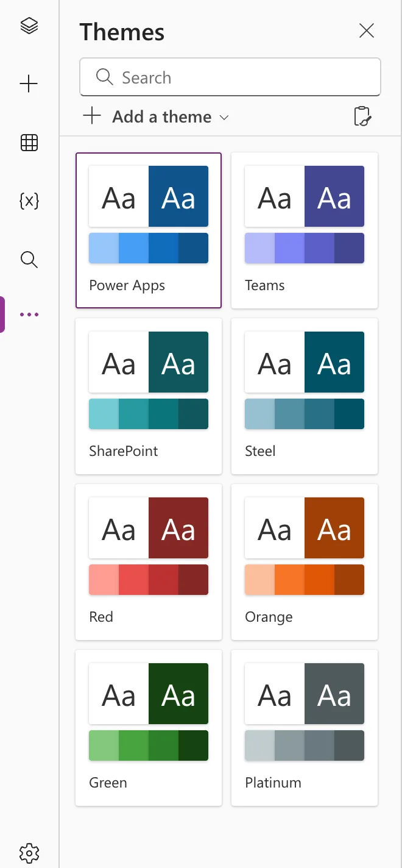Viewport: 402px width, 868px height.
Task: Click the "Power Apps" theme label
Action: click(127, 285)
